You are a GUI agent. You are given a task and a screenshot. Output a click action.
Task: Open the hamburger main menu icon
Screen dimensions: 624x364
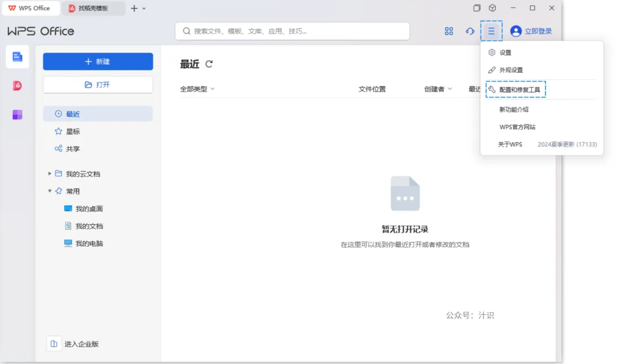(492, 31)
